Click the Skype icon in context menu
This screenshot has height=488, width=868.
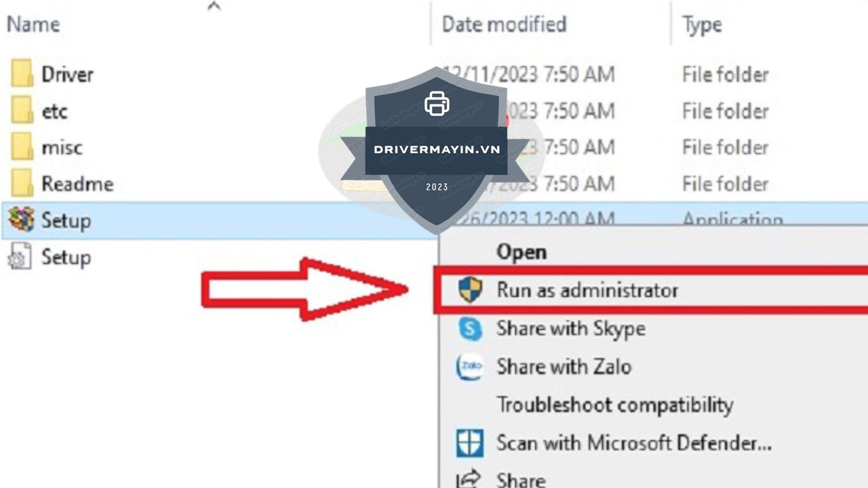tap(470, 329)
